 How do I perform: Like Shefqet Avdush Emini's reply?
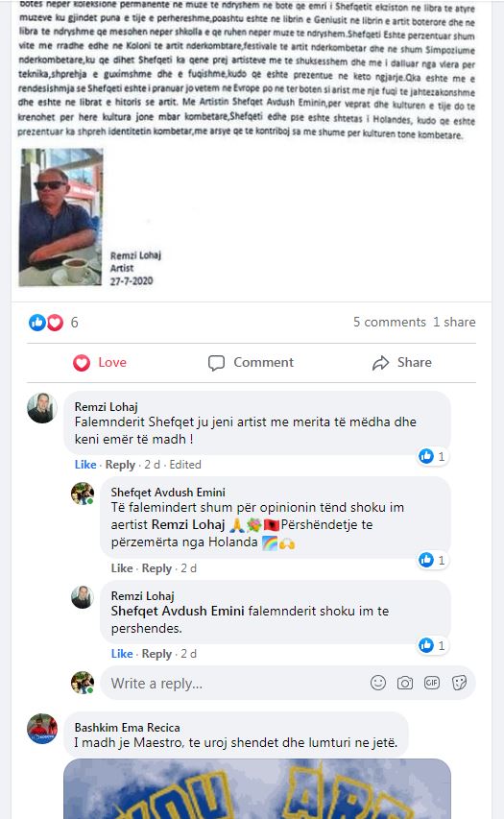pyautogui.click(x=122, y=567)
